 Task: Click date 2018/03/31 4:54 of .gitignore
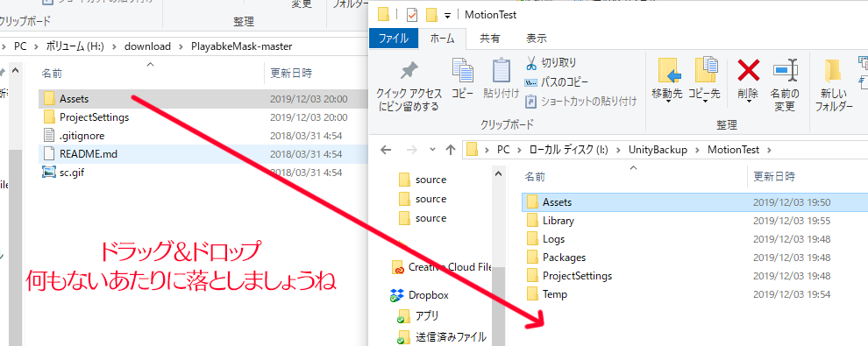pos(306,136)
